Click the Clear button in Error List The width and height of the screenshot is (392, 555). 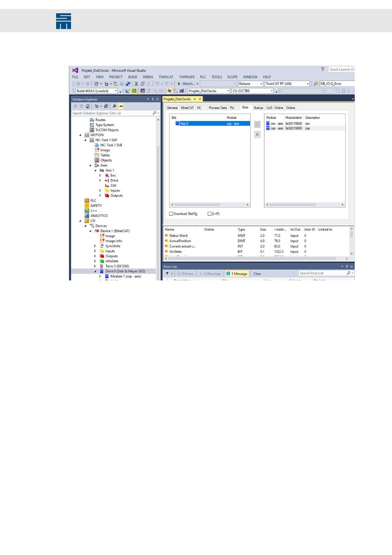pyautogui.click(x=257, y=273)
